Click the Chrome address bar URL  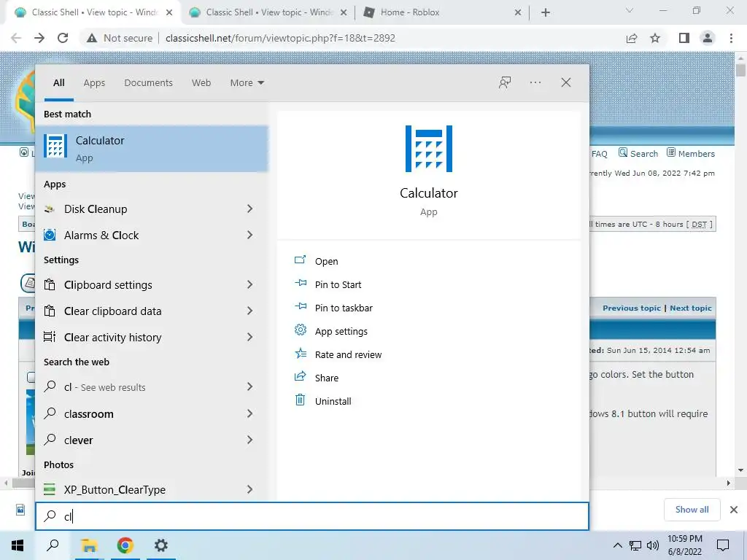[x=281, y=38]
